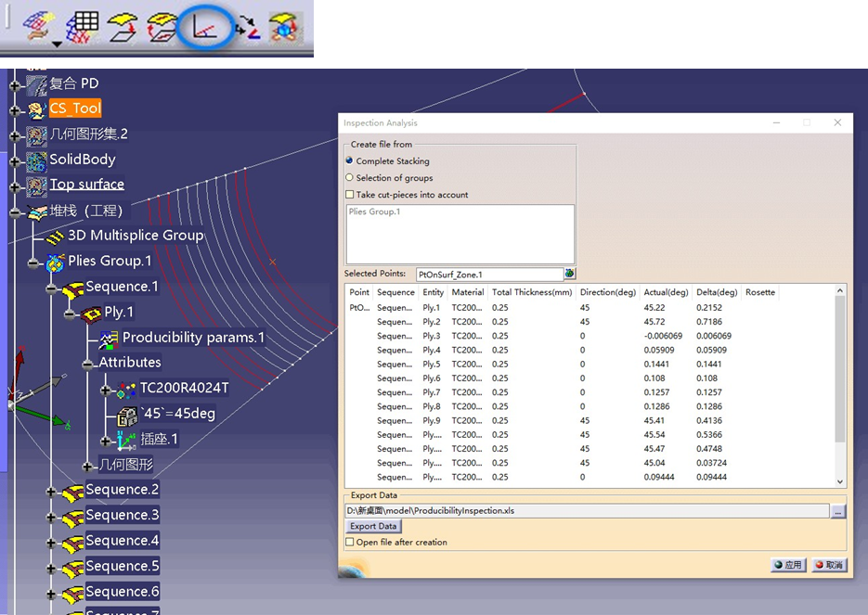The width and height of the screenshot is (868, 615).
Task: Click the Actual(deg) column header
Action: [x=666, y=292]
